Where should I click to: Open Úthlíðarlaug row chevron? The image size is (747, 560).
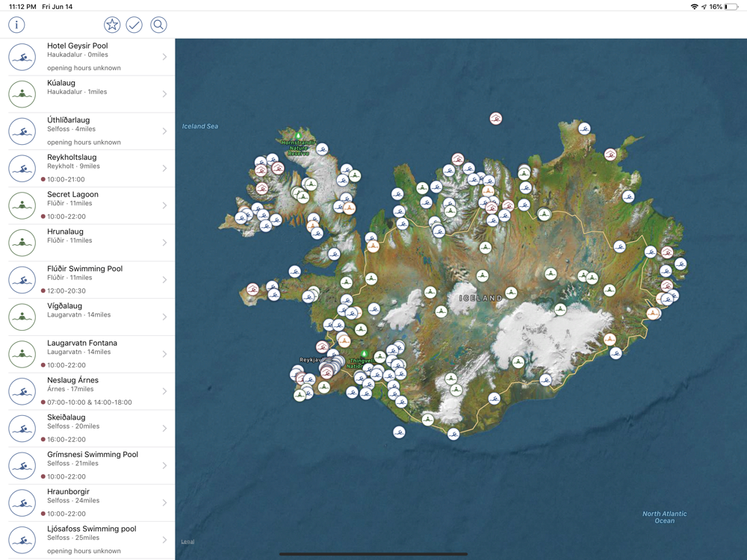(164, 131)
